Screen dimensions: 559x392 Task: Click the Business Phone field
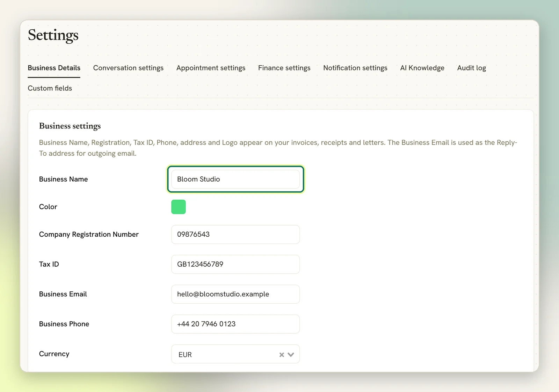(x=235, y=324)
